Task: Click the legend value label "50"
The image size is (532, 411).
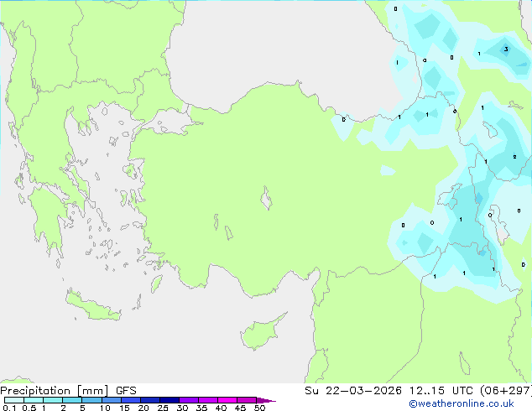Action: [259, 408]
